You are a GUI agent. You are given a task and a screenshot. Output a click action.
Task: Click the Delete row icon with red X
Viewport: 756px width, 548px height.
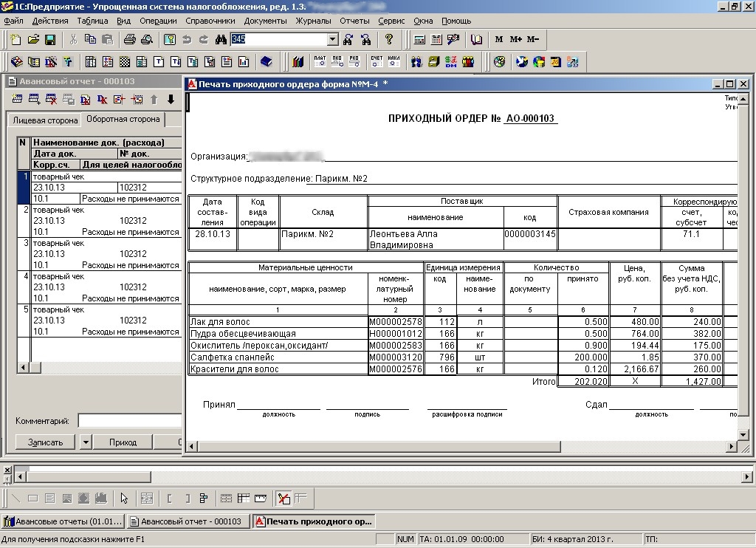51,100
